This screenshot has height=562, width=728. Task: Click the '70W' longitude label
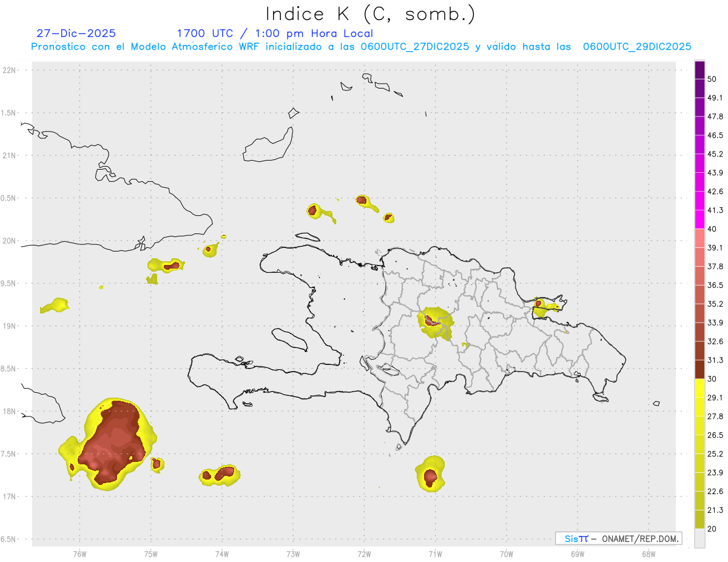coord(507,554)
